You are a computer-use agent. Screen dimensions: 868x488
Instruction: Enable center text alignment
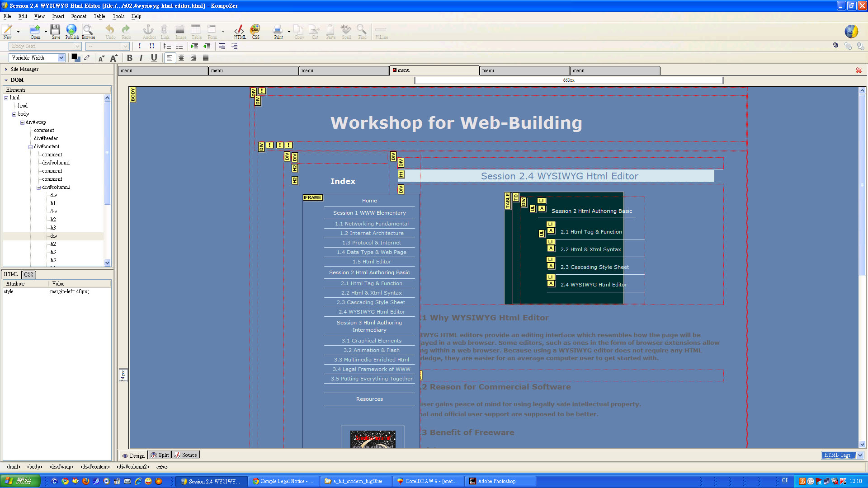point(181,58)
